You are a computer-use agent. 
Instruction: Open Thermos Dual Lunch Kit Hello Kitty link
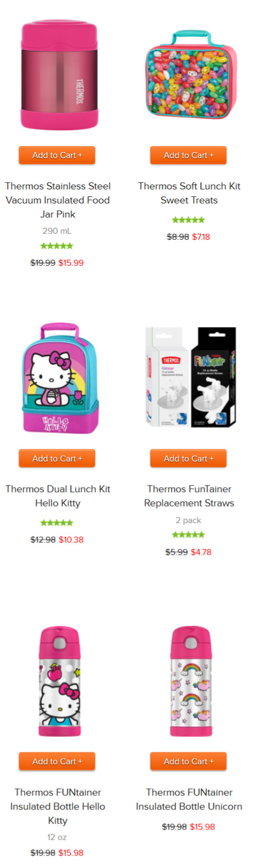click(57, 496)
